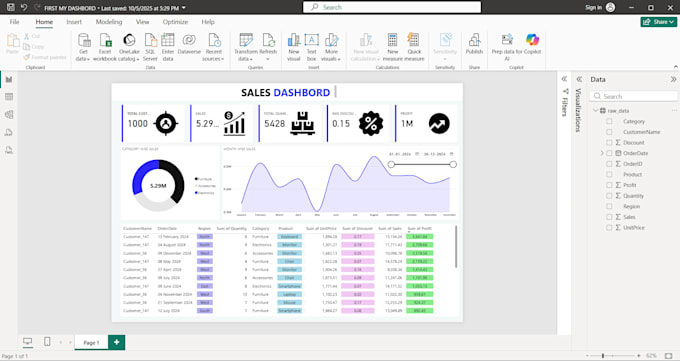Click the Publish icon
The width and height of the screenshot is (680, 361).
click(x=474, y=40)
